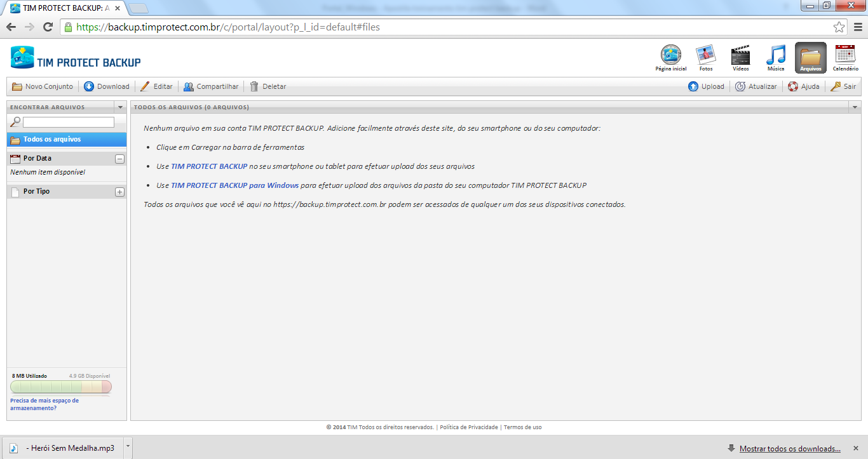The width and height of the screenshot is (868, 459).
Task: Click the Atualizar refresh button
Action: (x=756, y=86)
